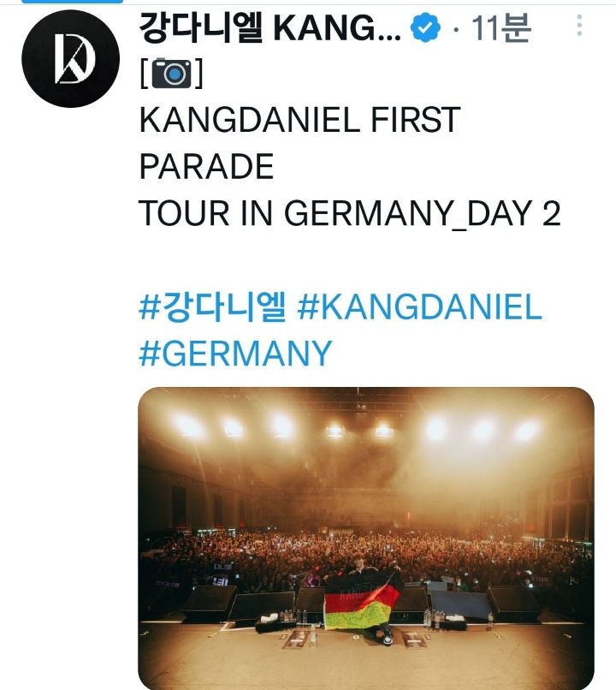Click the blue verified badge
Viewport: 616px width, 690px height.
(424, 29)
